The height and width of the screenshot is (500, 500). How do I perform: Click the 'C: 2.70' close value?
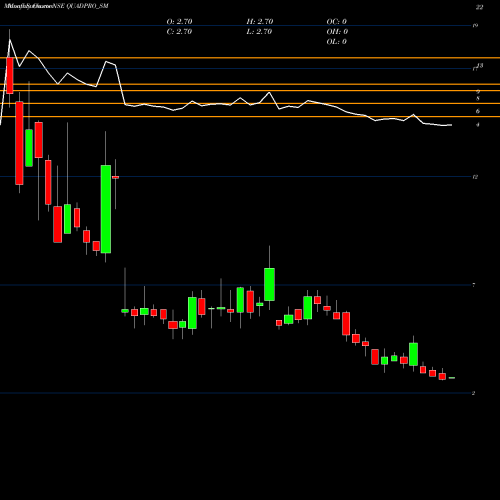(179, 32)
